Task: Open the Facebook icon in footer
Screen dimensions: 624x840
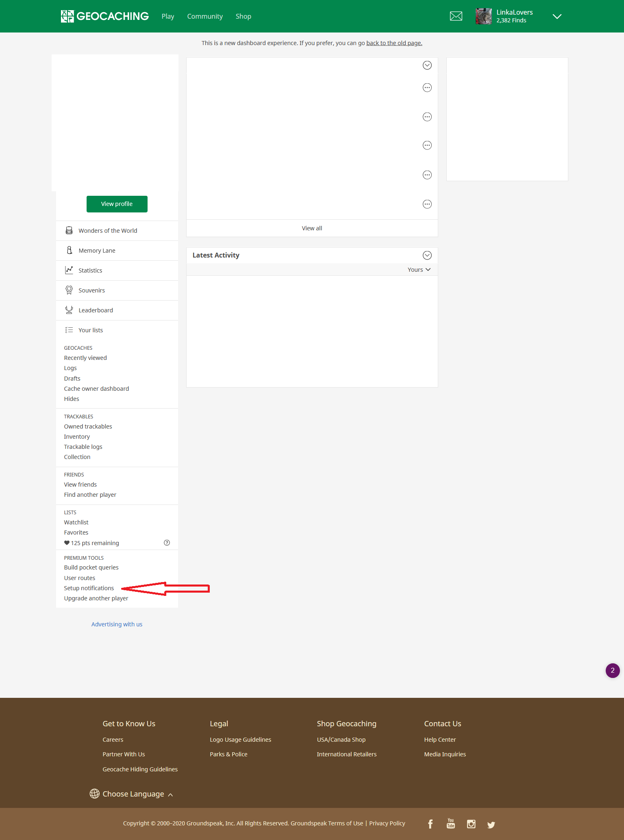Action: coord(430,823)
